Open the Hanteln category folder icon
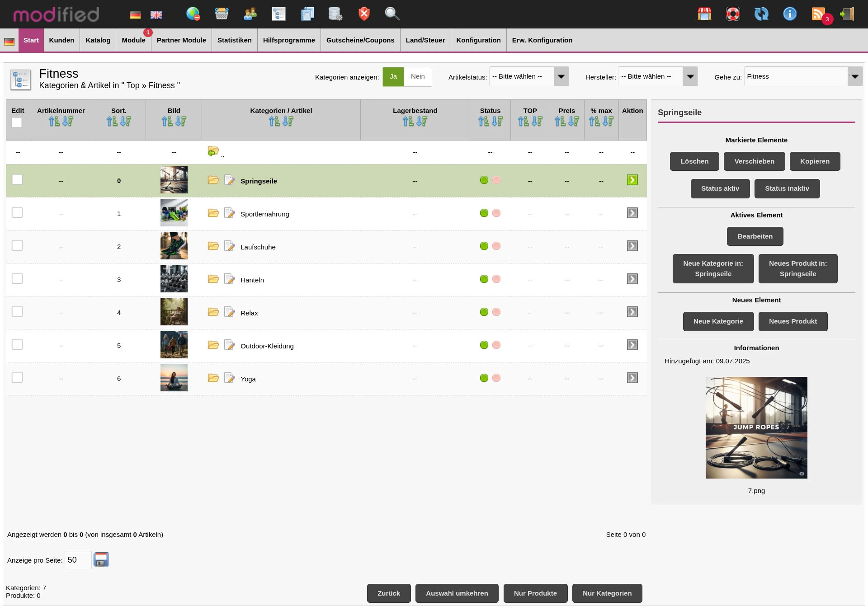 pos(213,279)
